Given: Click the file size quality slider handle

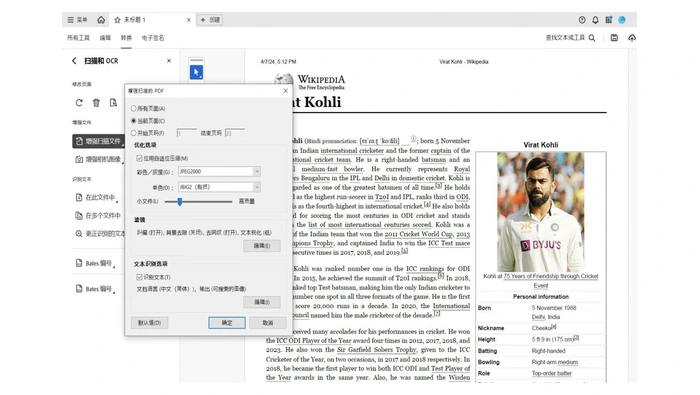Looking at the screenshot, I should click(x=179, y=202).
